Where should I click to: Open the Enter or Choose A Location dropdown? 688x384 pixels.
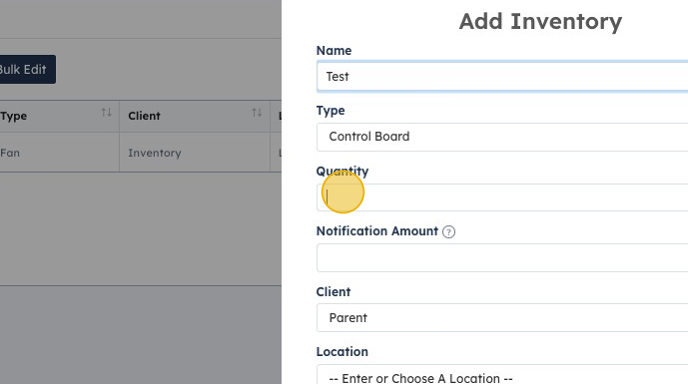[502, 375]
